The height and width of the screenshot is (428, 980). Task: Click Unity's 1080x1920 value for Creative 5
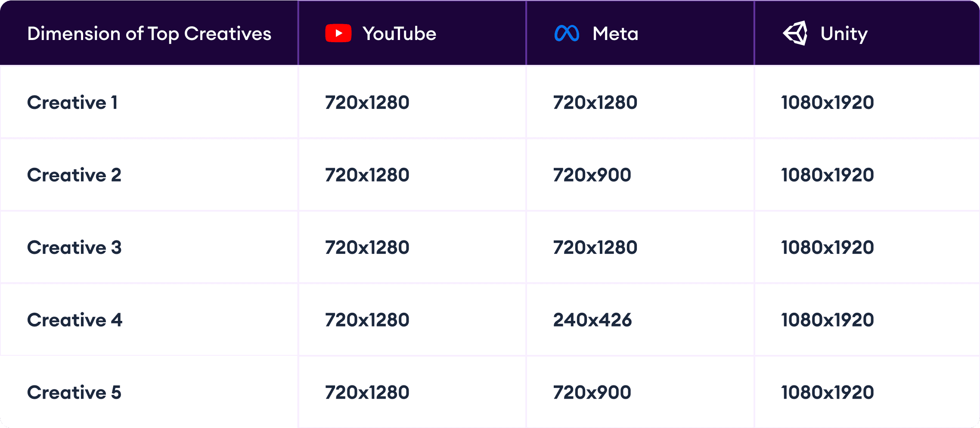click(x=828, y=392)
